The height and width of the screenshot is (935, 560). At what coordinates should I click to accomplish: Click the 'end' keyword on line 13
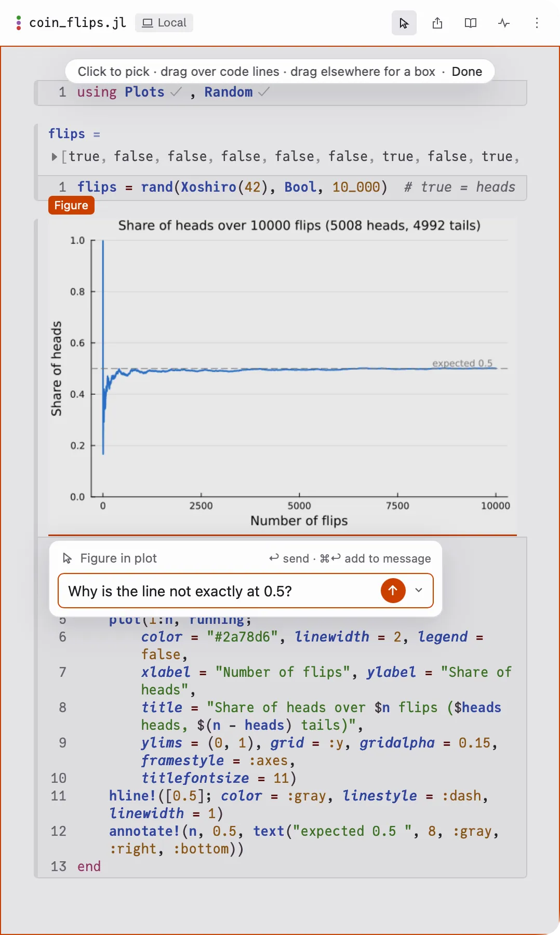89,866
